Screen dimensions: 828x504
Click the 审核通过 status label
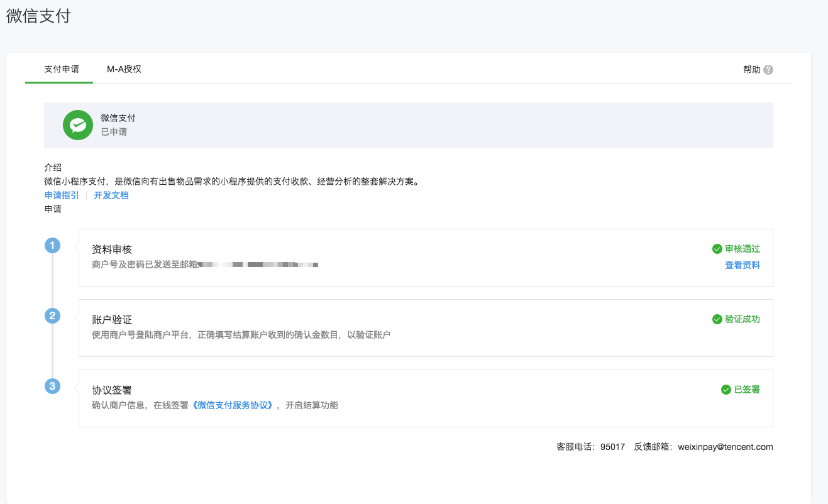tap(742, 249)
